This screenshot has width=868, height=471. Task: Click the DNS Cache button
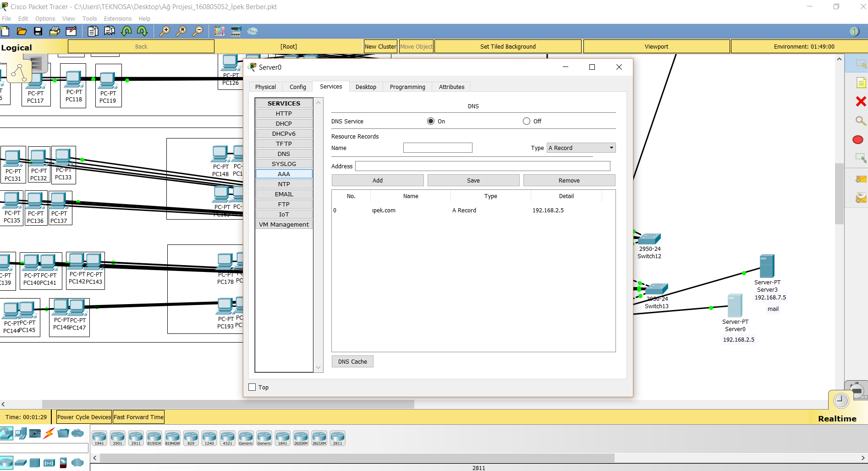point(352,361)
